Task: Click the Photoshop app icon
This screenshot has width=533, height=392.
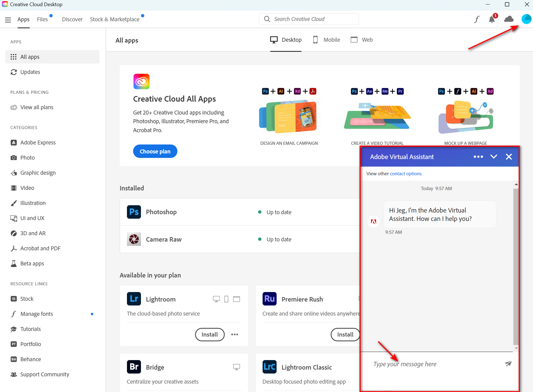Action: pos(134,212)
